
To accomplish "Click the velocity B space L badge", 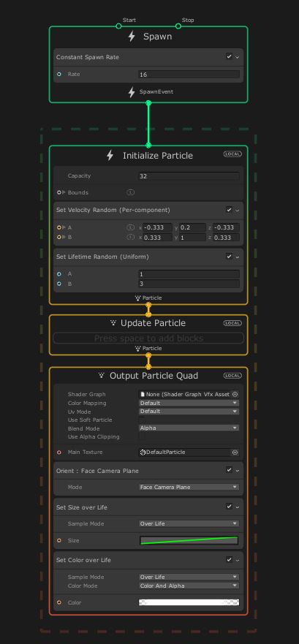I will click(130, 237).
